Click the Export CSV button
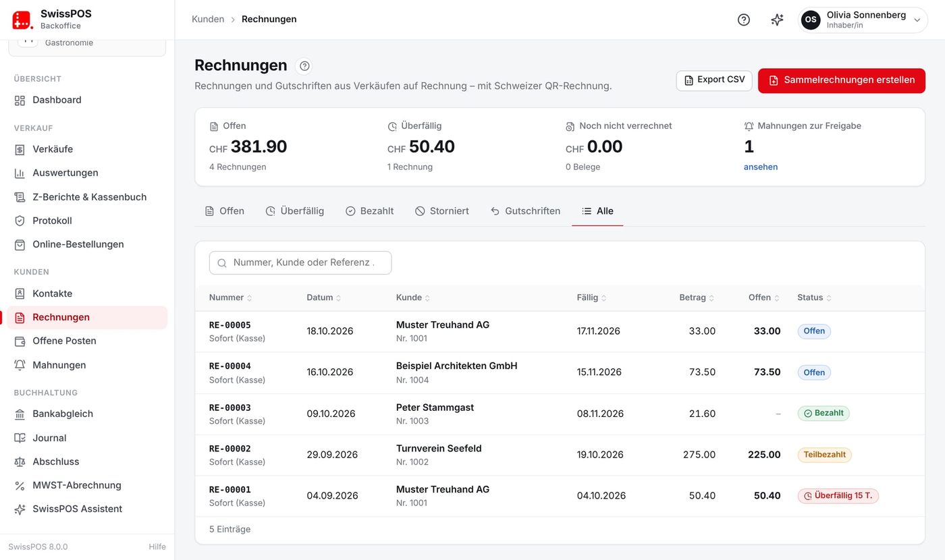The image size is (945, 560). tap(714, 80)
